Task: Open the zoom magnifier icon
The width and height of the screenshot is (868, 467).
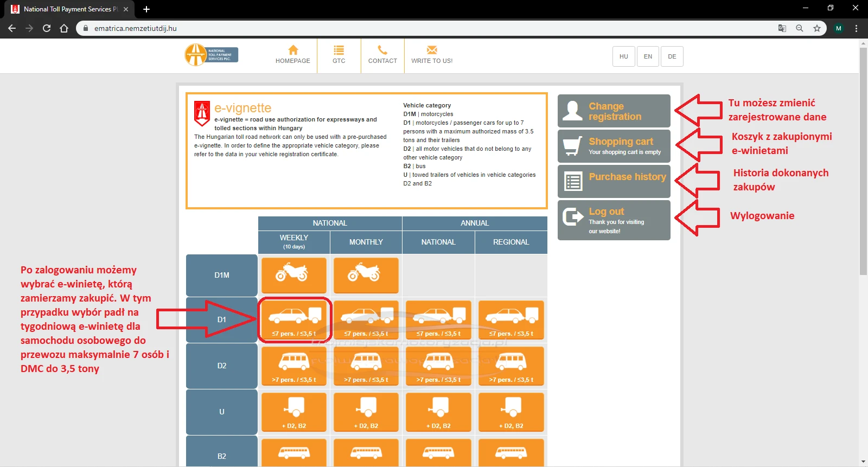Action: pos(800,28)
